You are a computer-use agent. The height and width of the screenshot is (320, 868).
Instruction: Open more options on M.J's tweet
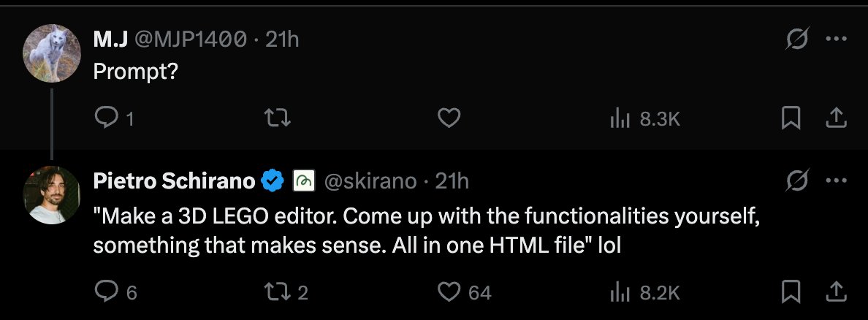[x=836, y=39]
